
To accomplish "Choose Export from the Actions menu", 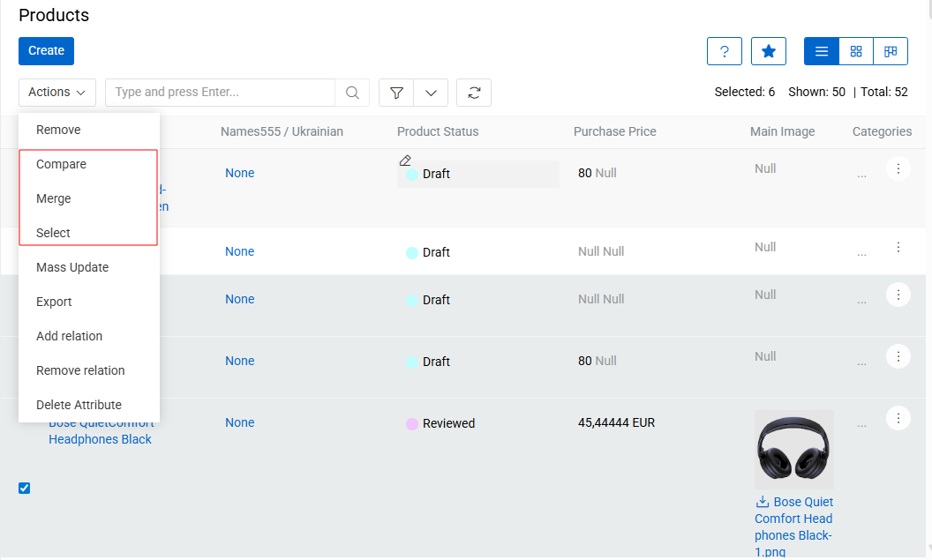I will tap(54, 302).
